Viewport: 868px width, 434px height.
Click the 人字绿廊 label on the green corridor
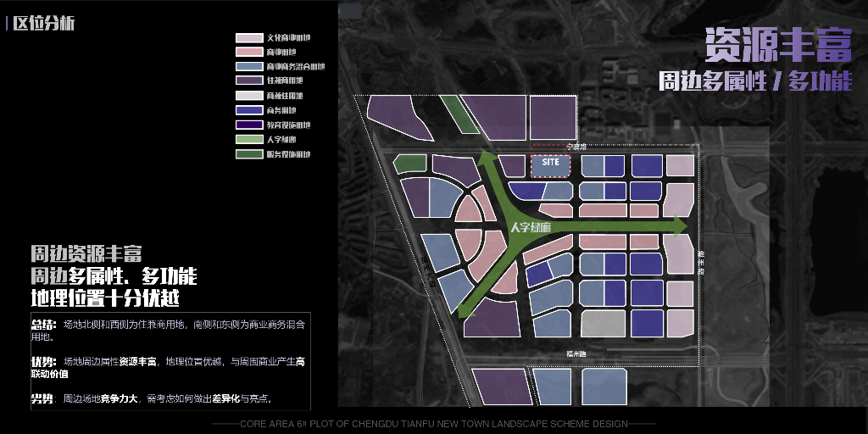(x=531, y=227)
